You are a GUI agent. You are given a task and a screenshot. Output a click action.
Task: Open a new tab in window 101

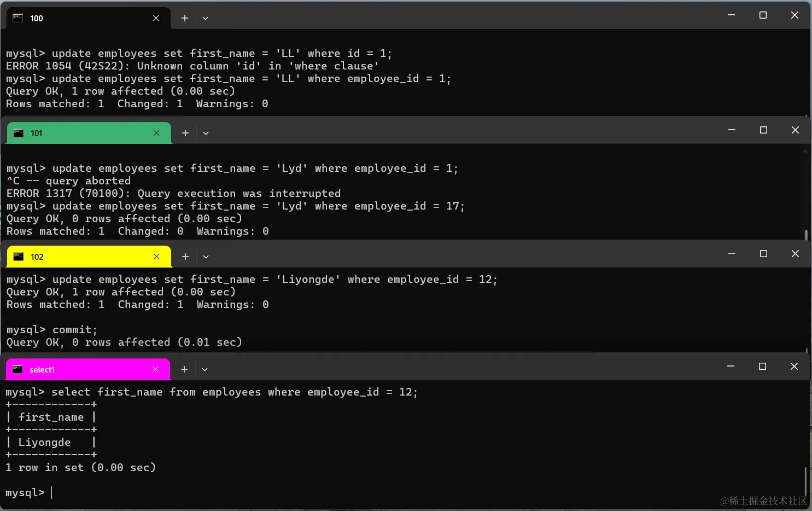click(185, 133)
